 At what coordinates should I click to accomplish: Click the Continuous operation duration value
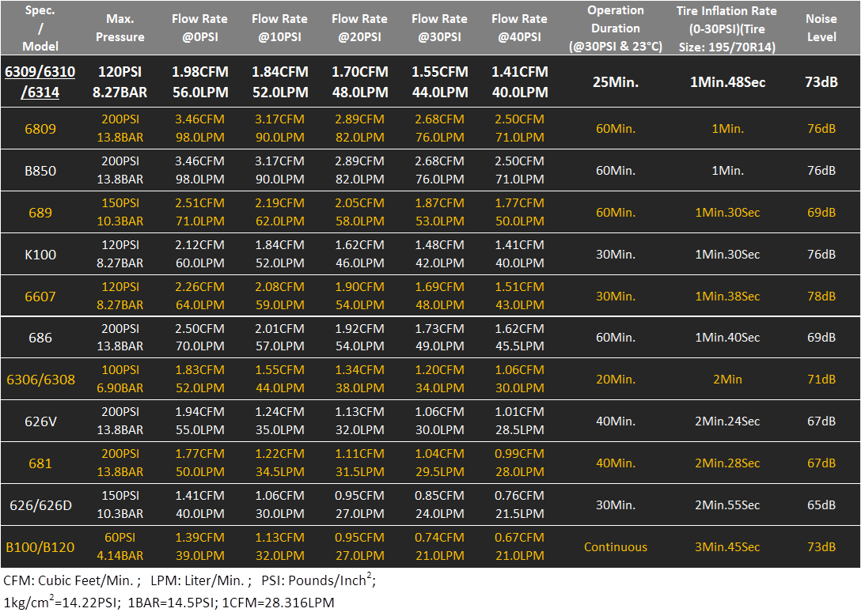(616, 547)
